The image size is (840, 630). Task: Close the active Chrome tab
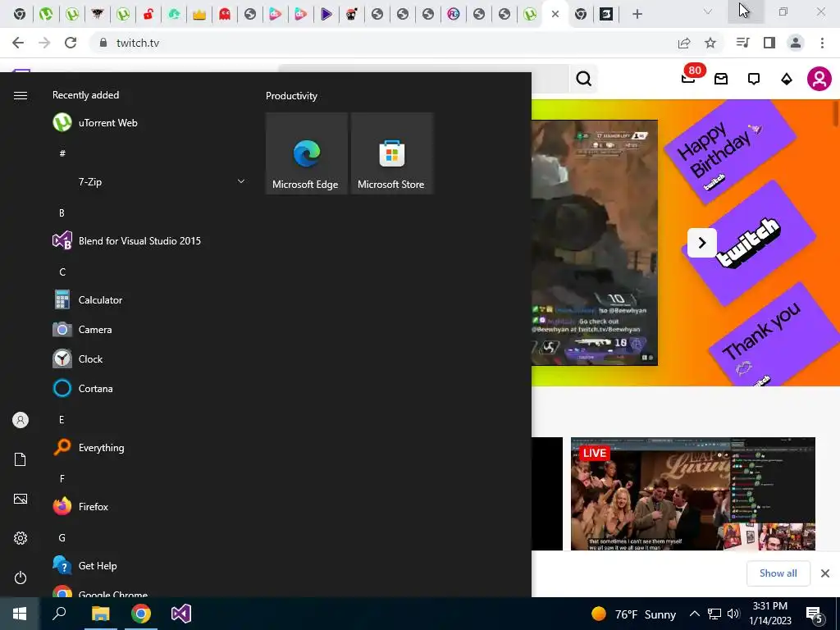(555, 14)
